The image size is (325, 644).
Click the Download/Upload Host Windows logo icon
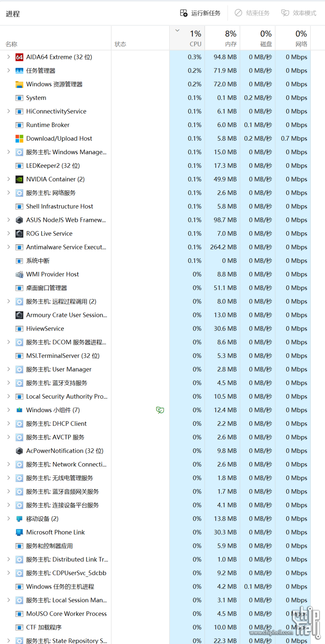pyautogui.click(x=20, y=139)
